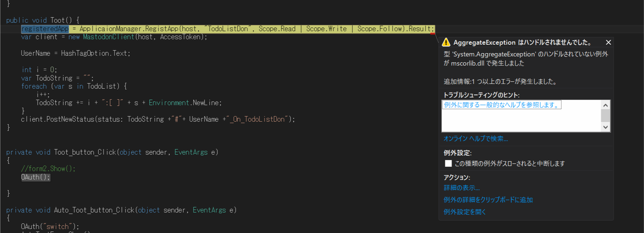Click the MastodonClient class name

tap(109, 37)
